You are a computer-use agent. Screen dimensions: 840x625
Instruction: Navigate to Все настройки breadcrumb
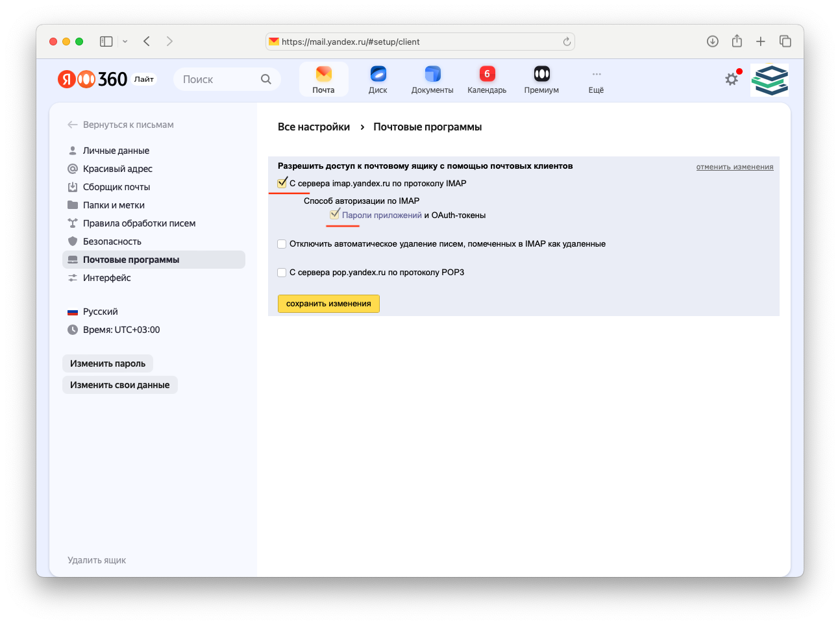tap(314, 127)
